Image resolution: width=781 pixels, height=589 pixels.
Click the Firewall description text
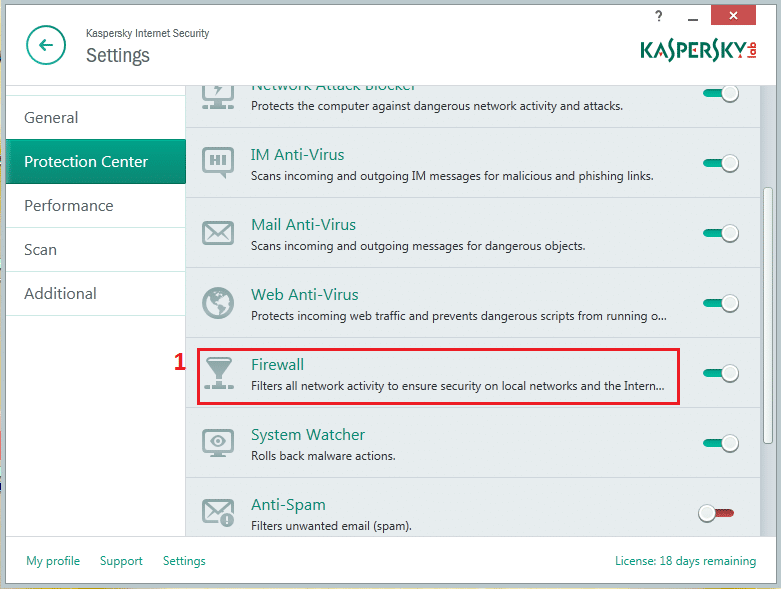point(457,386)
